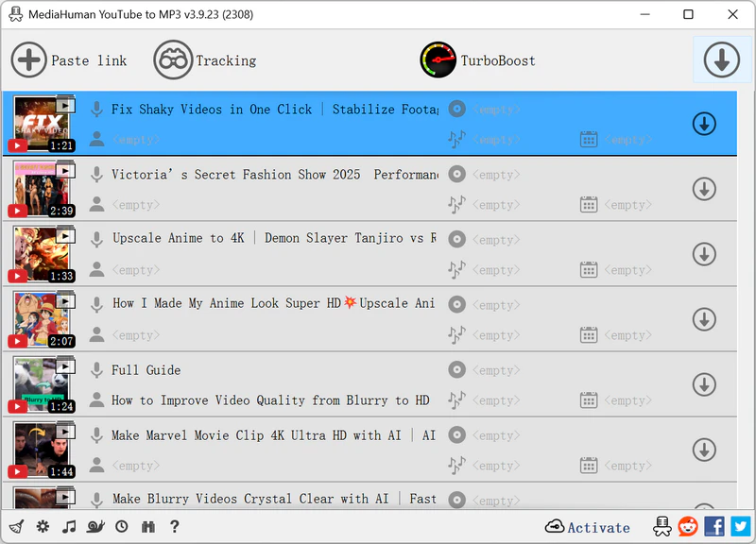Open the clock history icon

click(122, 526)
